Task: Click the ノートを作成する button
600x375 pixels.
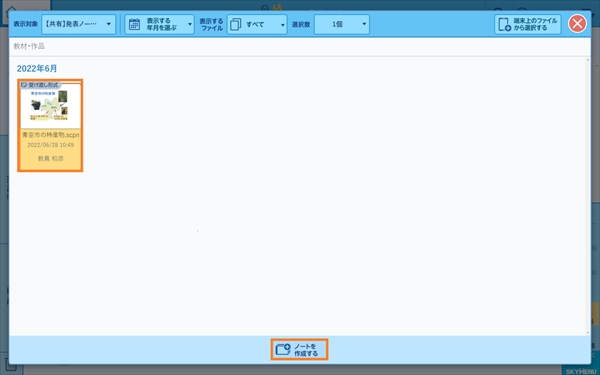Action: pos(299,349)
